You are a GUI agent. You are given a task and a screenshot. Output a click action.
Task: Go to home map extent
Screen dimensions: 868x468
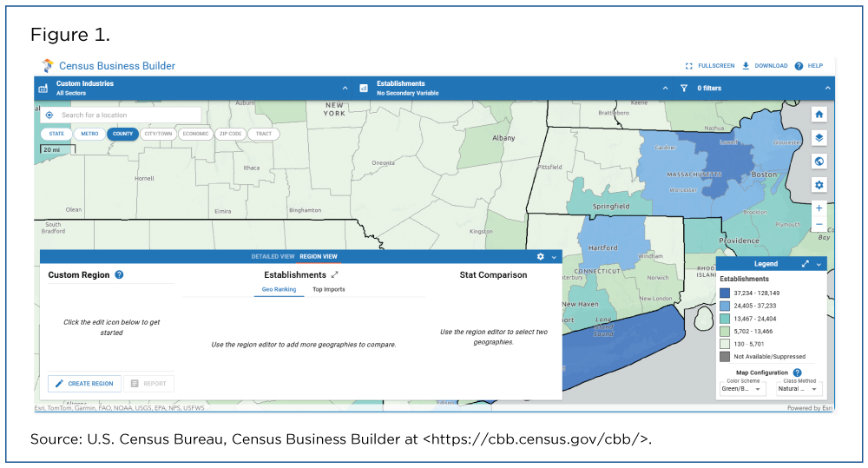point(819,115)
